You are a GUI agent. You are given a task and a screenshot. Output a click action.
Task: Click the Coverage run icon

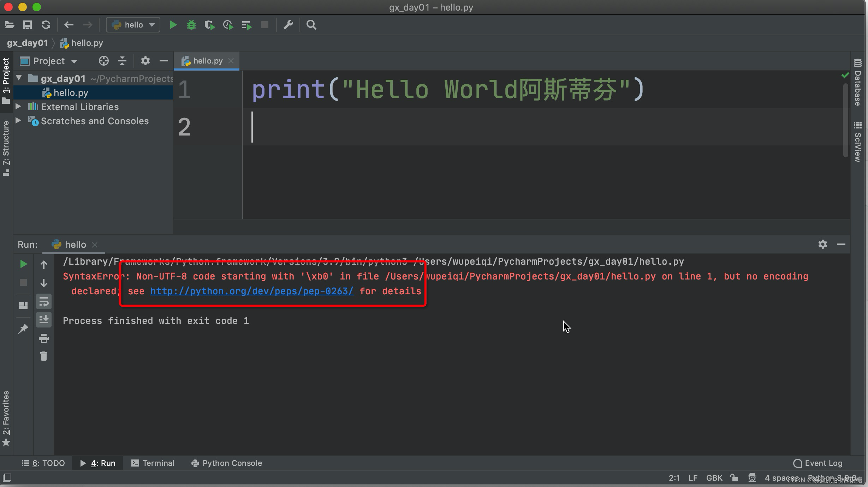tap(209, 25)
